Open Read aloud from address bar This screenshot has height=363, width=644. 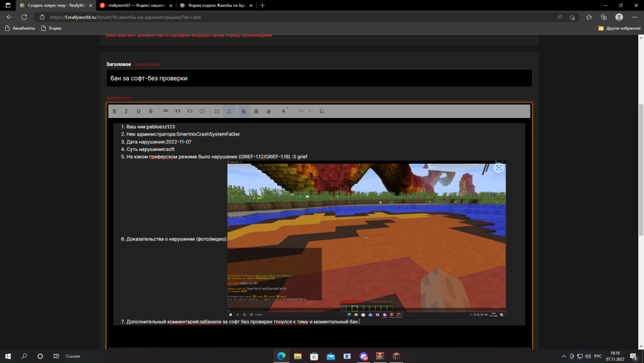560,17
